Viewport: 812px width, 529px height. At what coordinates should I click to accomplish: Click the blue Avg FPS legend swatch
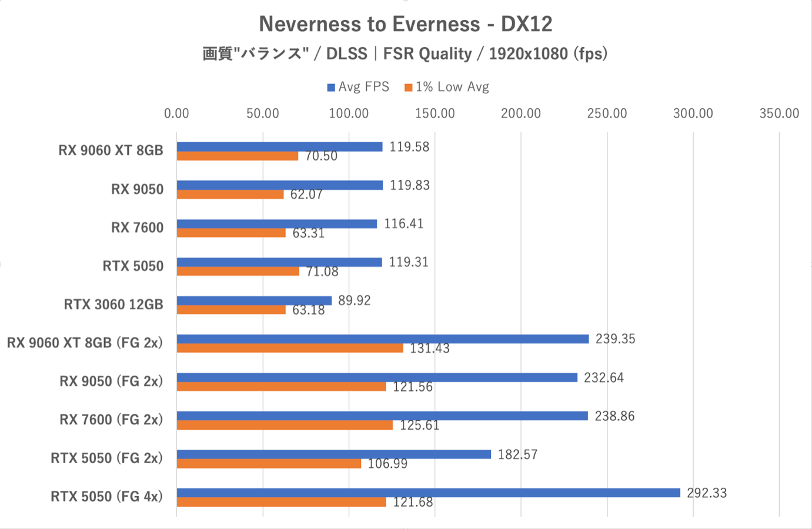(x=331, y=88)
